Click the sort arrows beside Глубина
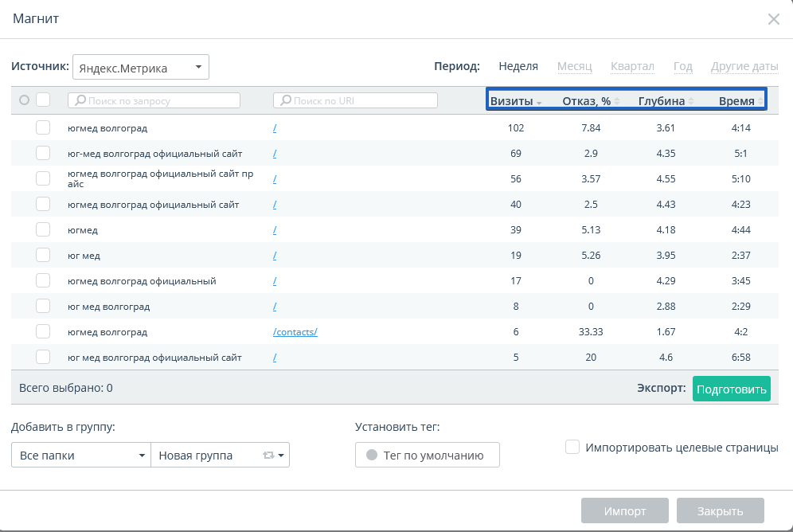793x532 pixels. point(691,101)
